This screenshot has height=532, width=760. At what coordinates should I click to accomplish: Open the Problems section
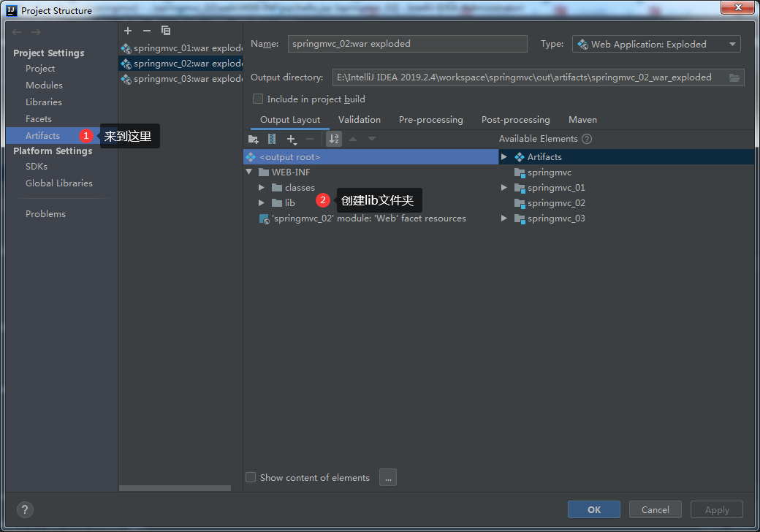[x=45, y=213]
